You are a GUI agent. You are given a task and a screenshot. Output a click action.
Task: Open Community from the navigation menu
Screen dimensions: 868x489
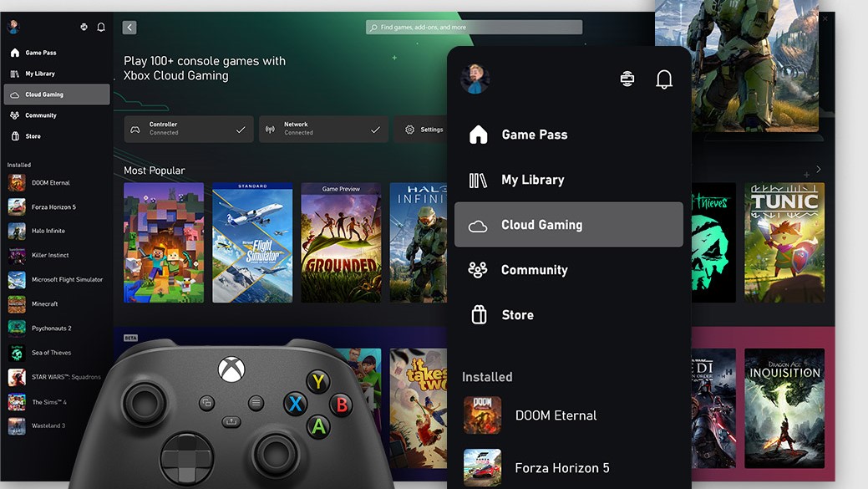coord(535,269)
